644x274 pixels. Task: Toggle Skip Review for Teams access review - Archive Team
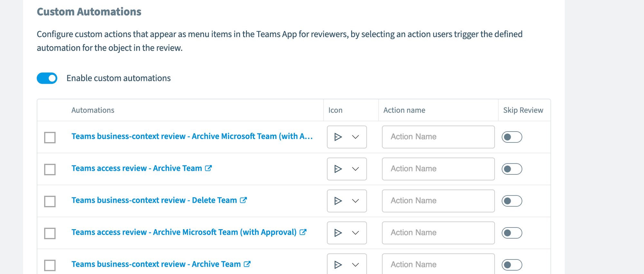tap(512, 169)
